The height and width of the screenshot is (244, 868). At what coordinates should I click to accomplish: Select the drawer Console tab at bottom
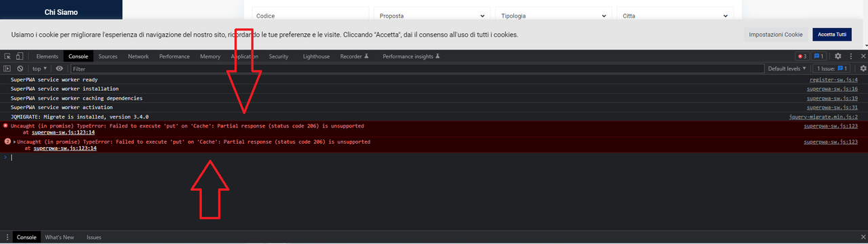tap(26, 237)
